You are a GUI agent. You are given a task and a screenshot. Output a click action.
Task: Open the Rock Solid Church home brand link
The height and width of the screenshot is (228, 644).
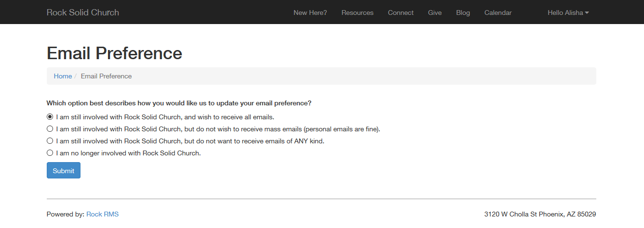coord(83,13)
